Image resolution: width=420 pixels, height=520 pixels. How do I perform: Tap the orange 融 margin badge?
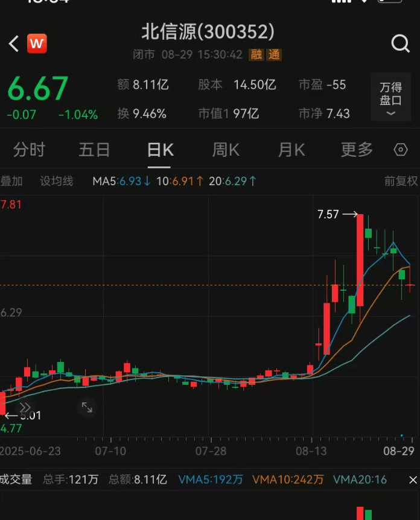(256, 54)
